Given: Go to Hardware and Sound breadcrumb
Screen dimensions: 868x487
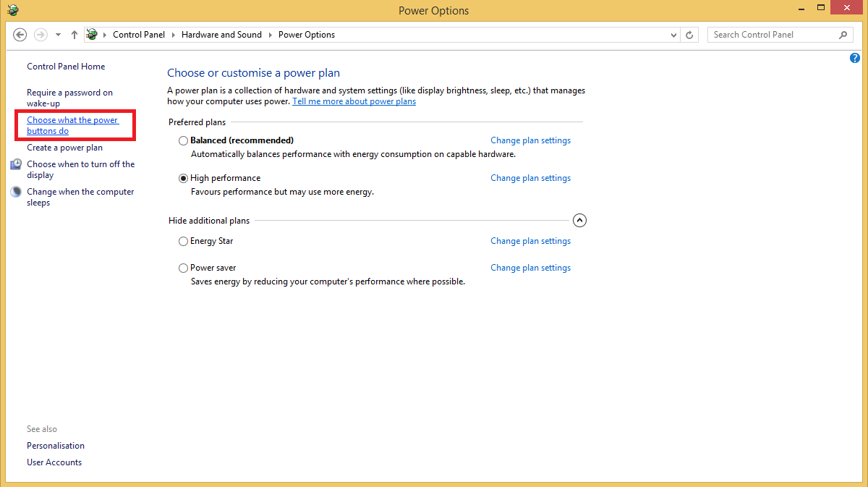Looking at the screenshot, I should [221, 35].
